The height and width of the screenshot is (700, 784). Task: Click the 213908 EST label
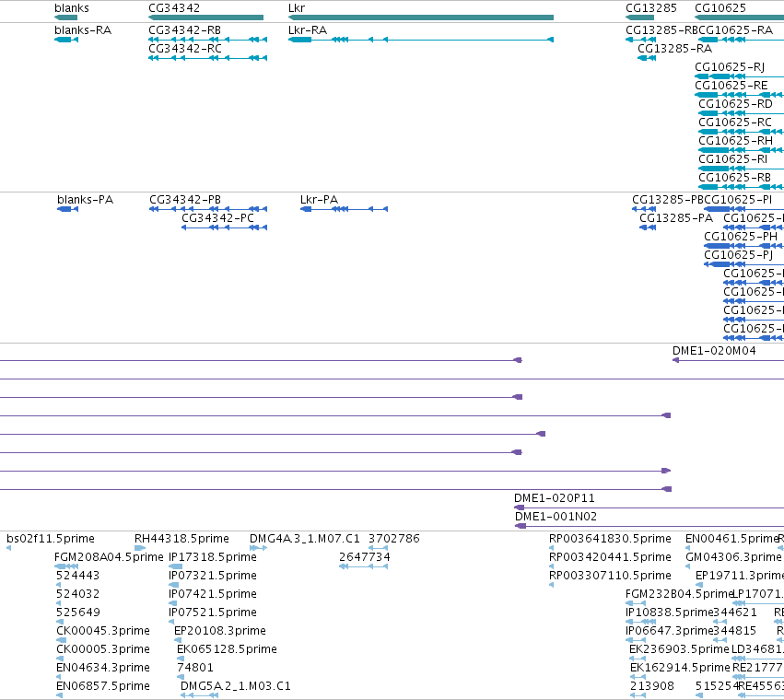pyautogui.click(x=652, y=686)
